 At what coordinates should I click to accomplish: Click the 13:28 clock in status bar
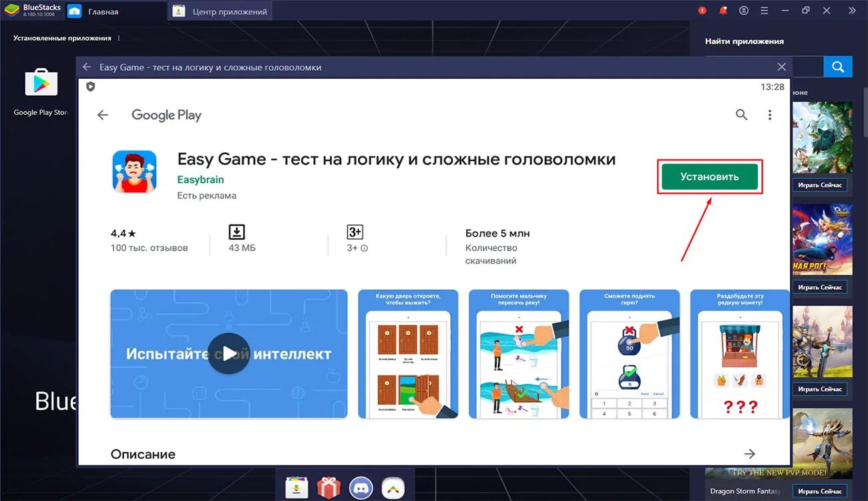pyautogui.click(x=773, y=87)
